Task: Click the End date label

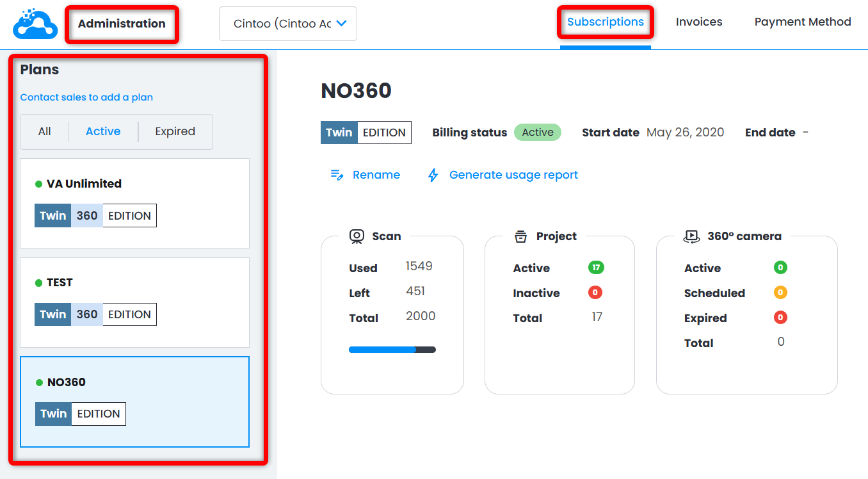Action: tap(770, 133)
